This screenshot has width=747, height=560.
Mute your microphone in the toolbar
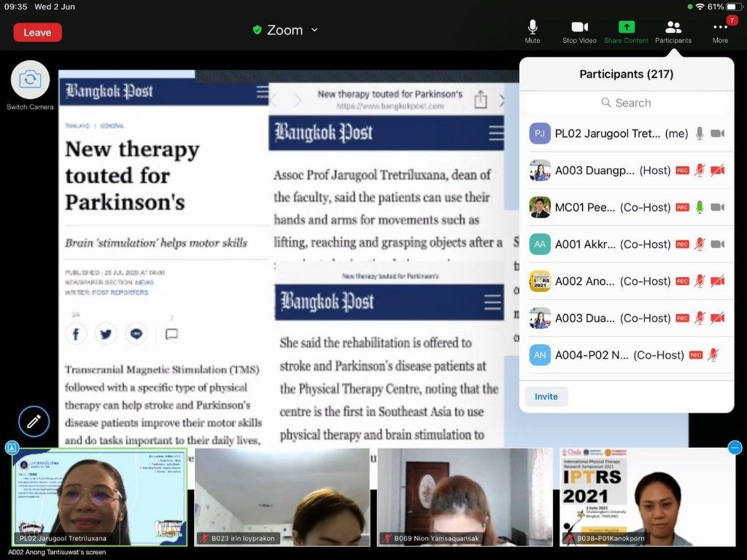532,32
